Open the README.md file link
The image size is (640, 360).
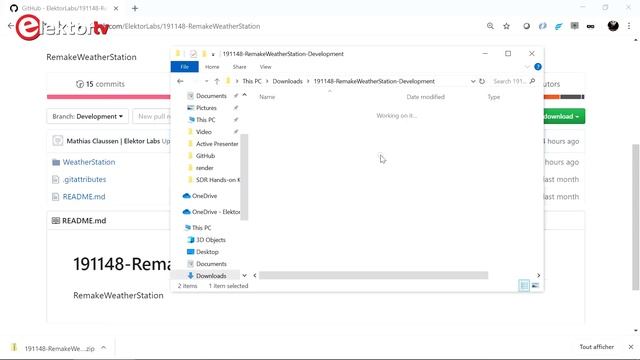point(84,196)
